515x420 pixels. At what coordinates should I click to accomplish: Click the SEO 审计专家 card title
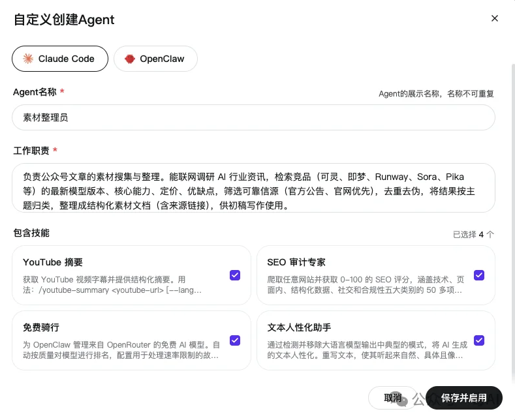point(296,262)
